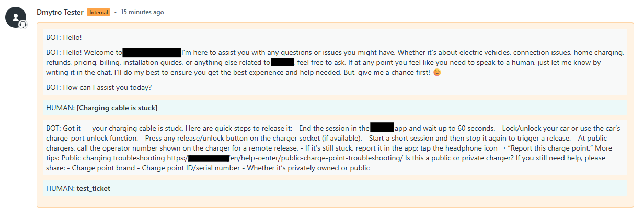Open the Dmytro Tester author name
This screenshot has height=218, width=644.
[60, 12]
